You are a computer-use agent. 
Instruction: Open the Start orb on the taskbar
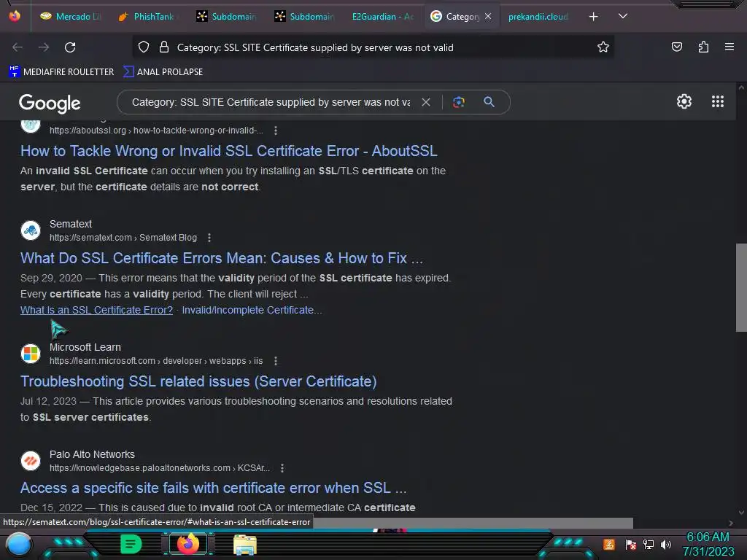18,544
